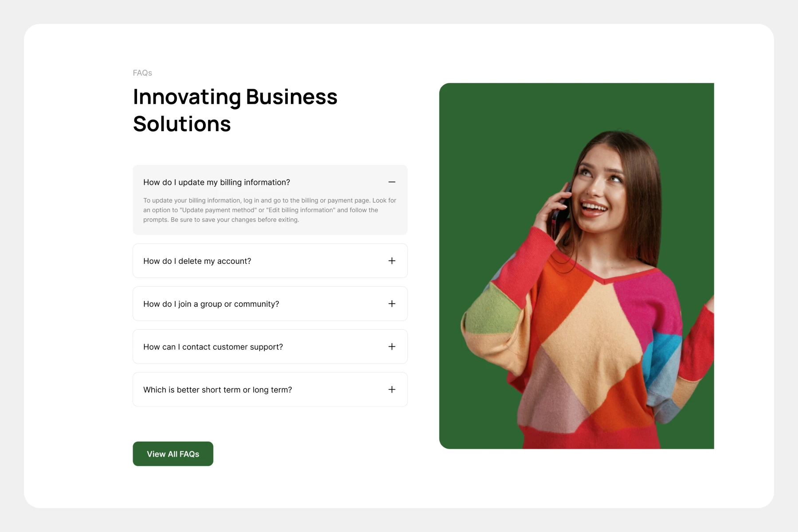Collapse the billing information minus icon
Screen dimensions: 798x532
click(392, 182)
